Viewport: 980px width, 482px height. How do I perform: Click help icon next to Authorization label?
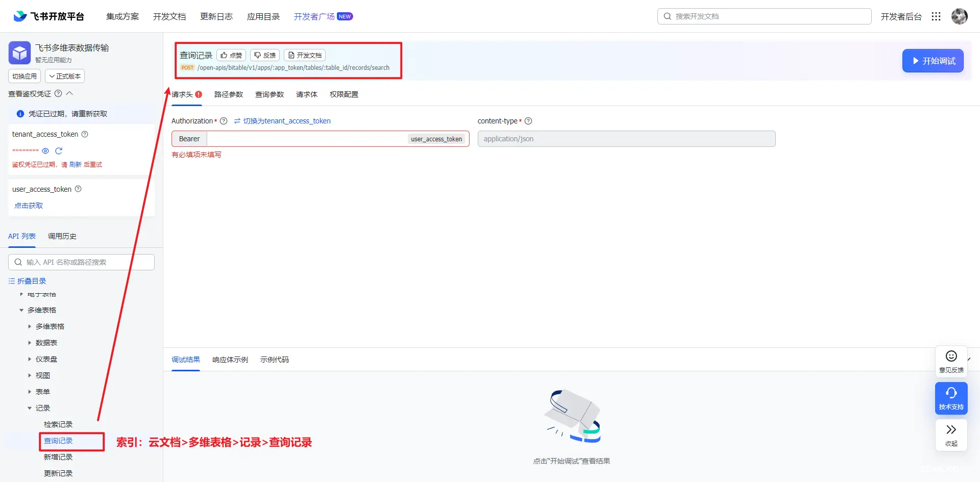coord(224,121)
